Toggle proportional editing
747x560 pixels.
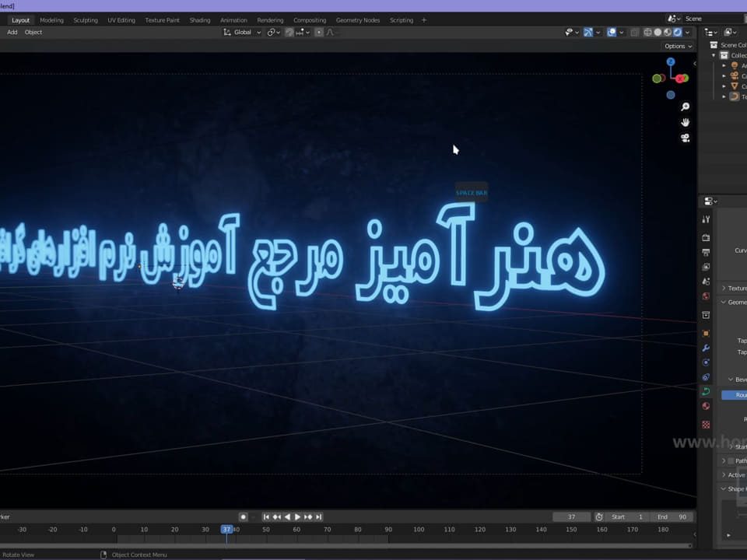[319, 32]
